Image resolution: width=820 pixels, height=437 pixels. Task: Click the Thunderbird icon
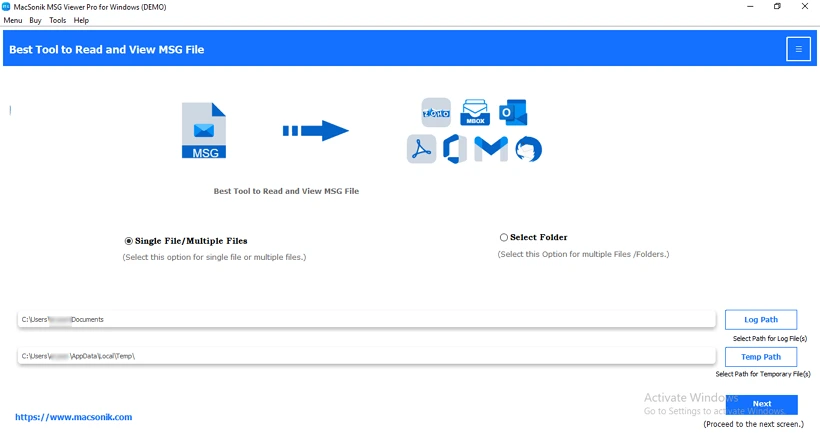(528, 149)
